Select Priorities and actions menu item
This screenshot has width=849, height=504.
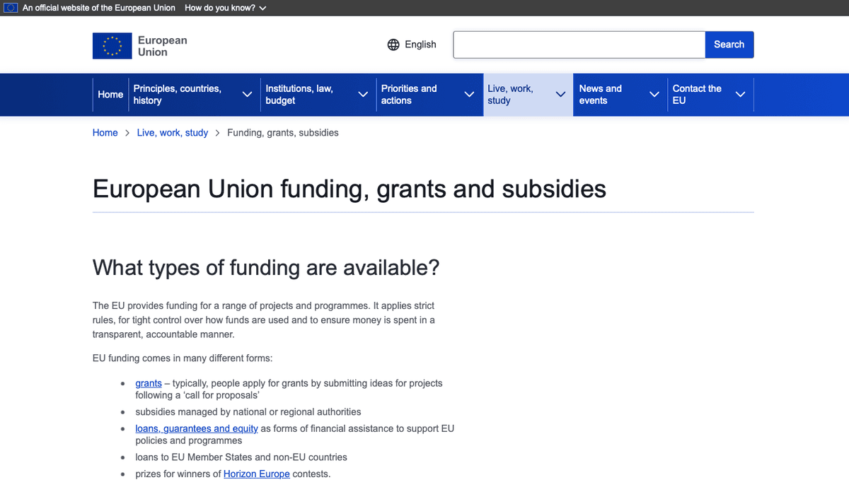pos(409,94)
